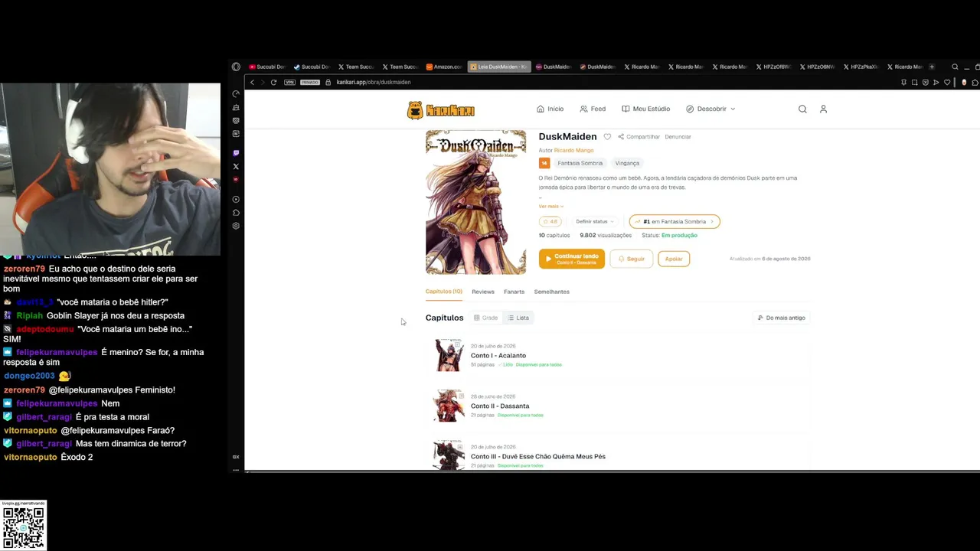Image resolution: width=980 pixels, height=551 pixels.
Task: Open the user profile icon
Action: coord(823,109)
